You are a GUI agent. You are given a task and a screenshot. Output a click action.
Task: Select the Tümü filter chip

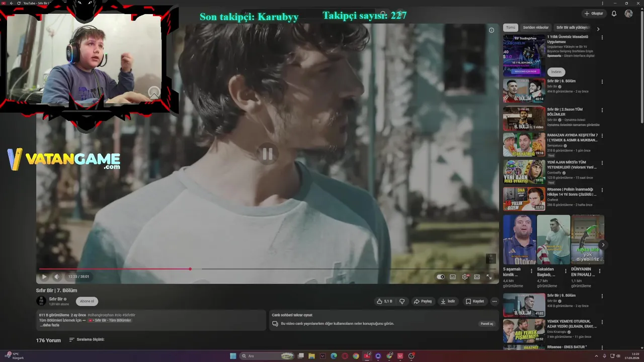pyautogui.click(x=511, y=28)
